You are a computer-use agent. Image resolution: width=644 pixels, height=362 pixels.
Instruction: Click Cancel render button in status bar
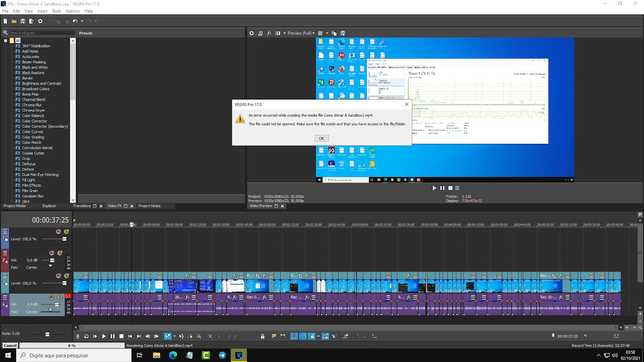(10, 345)
